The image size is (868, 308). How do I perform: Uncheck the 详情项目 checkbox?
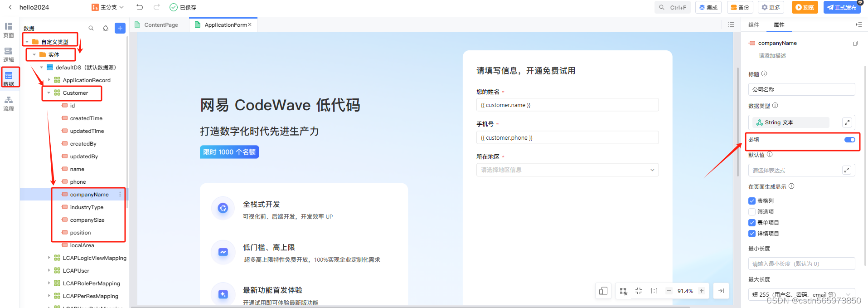pos(752,234)
